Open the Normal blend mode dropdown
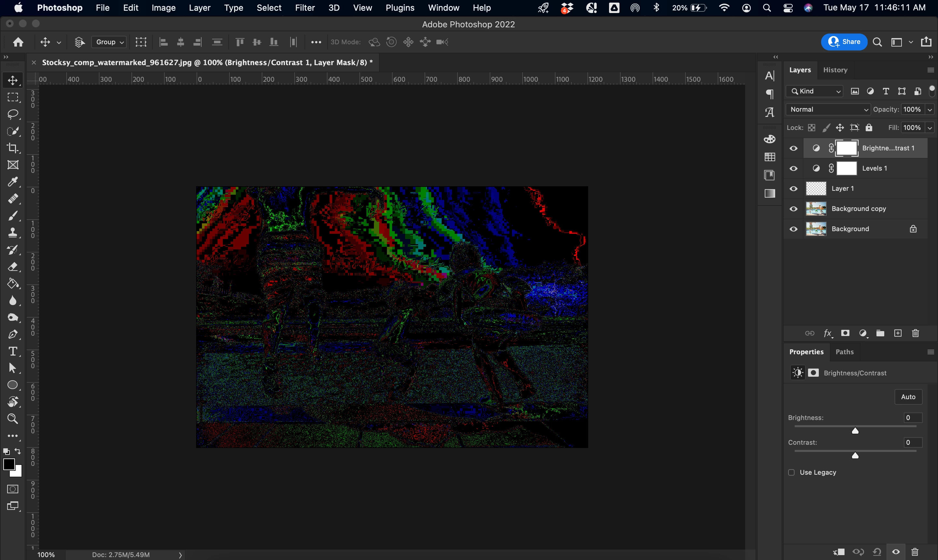This screenshot has height=560, width=938. [828, 109]
